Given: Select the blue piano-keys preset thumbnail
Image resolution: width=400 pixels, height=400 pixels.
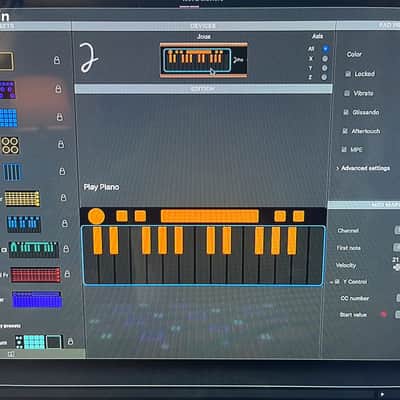Looking at the screenshot, I should [24, 224].
